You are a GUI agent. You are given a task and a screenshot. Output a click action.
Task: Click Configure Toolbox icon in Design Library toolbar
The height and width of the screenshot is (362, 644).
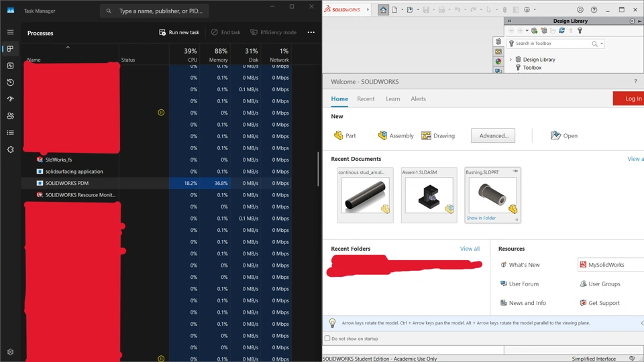point(580,31)
